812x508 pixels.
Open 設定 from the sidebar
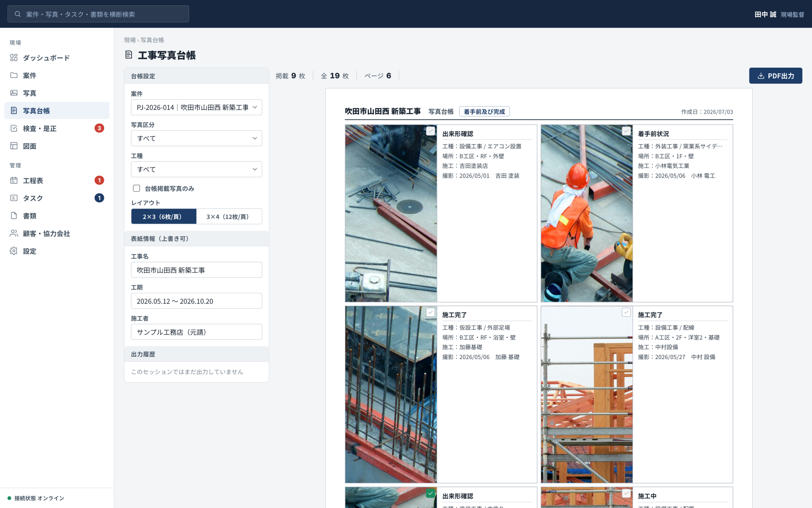57,251
